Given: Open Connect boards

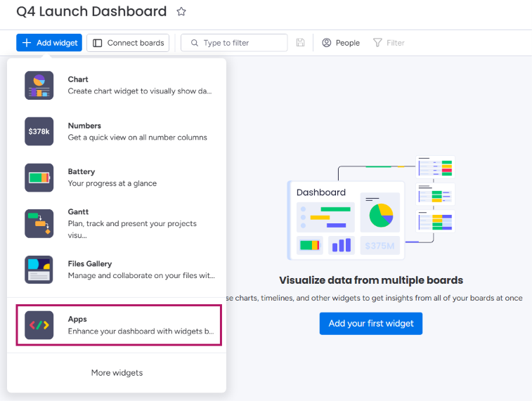Looking at the screenshot, I should pyautogui.click(x=128, y=43).
